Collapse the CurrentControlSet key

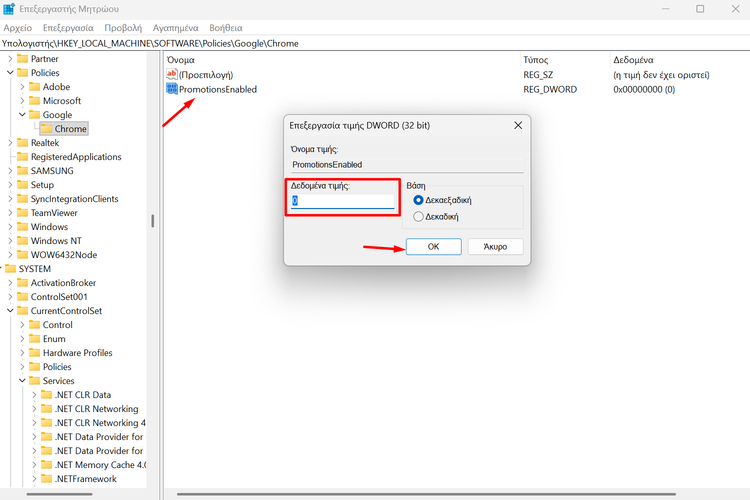[x=10, y=311]
